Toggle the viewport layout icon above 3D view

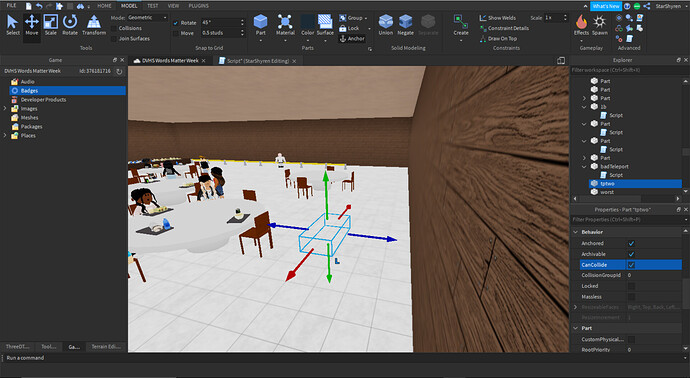pyautogui.click(x=561, y=61)
